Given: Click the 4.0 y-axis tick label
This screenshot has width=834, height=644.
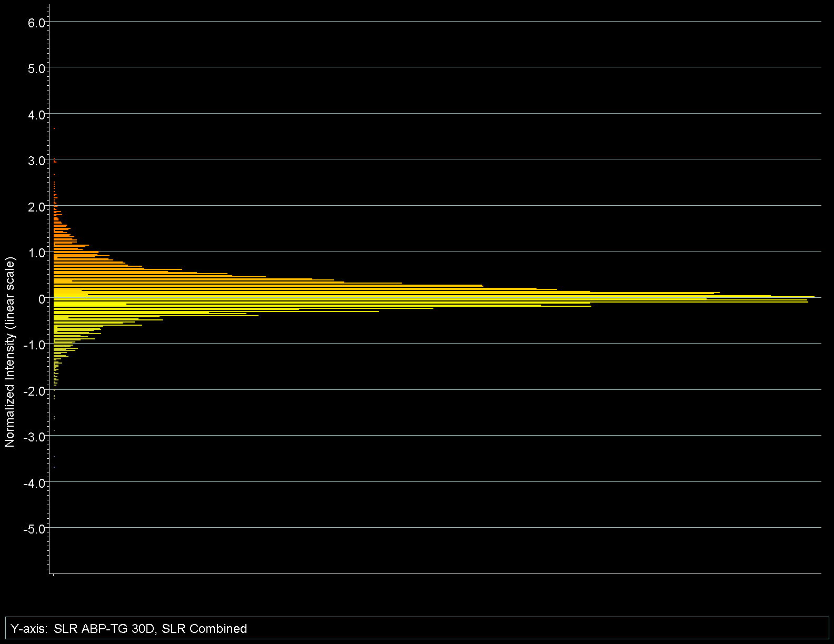Looking at the screenshot, I should [x=37, y=115].
